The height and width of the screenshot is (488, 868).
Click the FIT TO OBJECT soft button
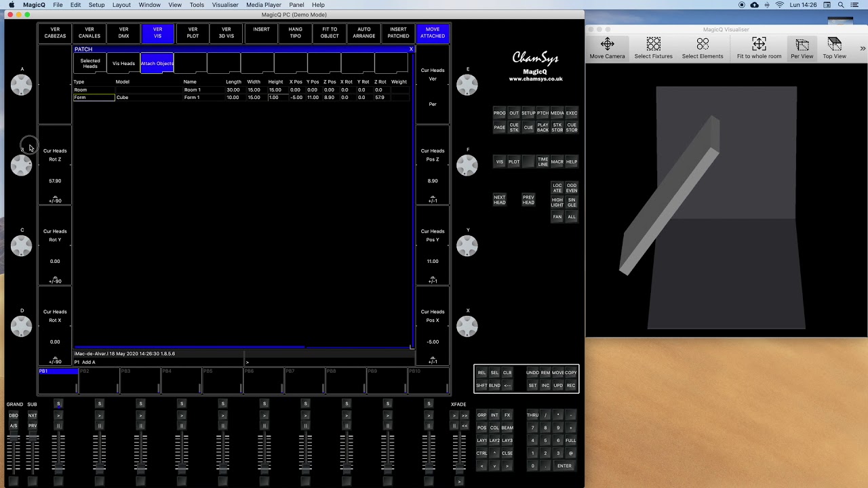coord(330,33)
